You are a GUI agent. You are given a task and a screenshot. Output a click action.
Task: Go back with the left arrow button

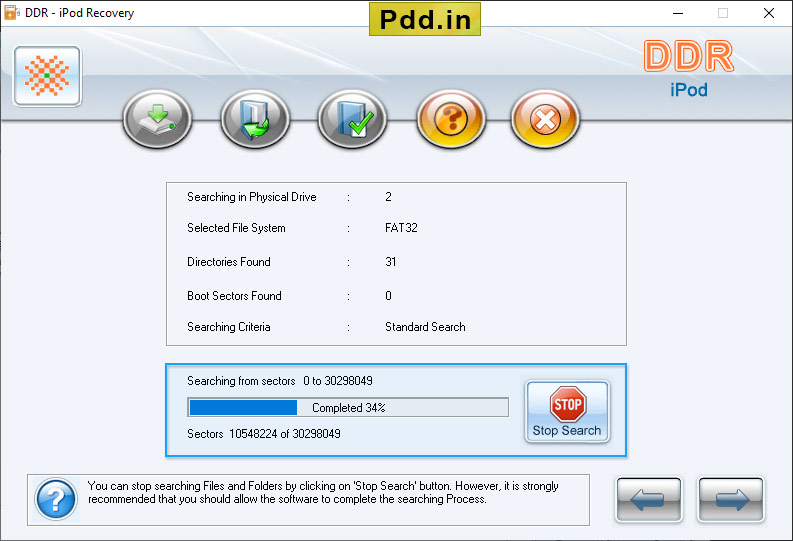click(x=649, y=500)
